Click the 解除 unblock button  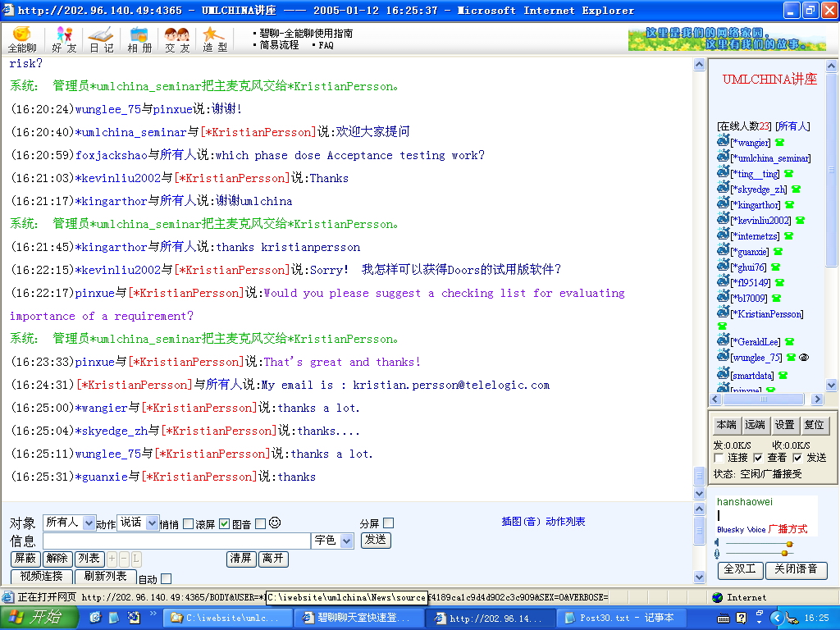pos(57,559)
